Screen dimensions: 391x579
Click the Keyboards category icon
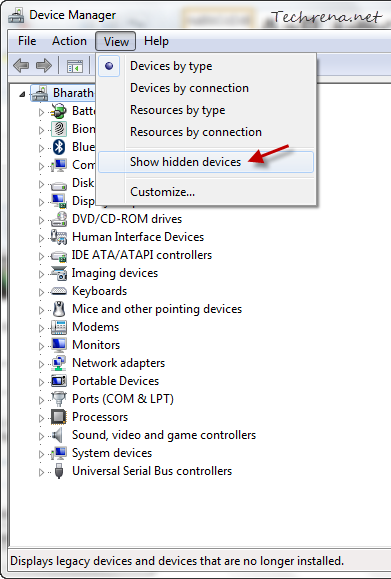[x=59, y=291]
